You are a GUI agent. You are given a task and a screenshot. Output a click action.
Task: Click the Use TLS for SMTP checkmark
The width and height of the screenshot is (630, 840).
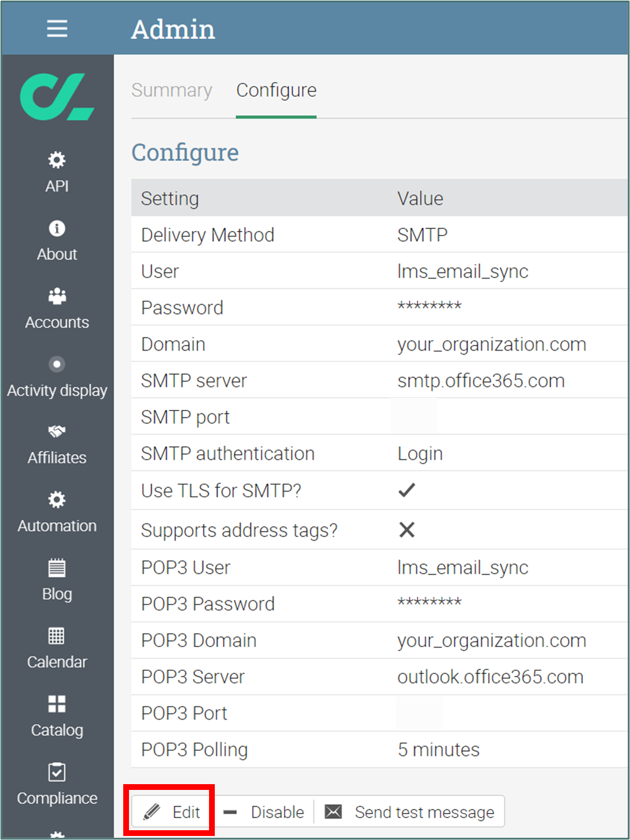pyautogui.click(x=407, y=490)
